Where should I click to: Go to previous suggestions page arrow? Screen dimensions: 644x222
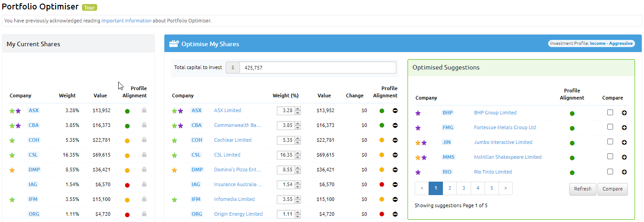coord(422,188)
